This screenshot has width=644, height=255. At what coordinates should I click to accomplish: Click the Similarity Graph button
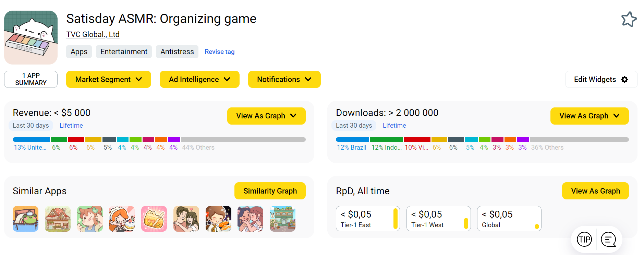coord(270,191)
